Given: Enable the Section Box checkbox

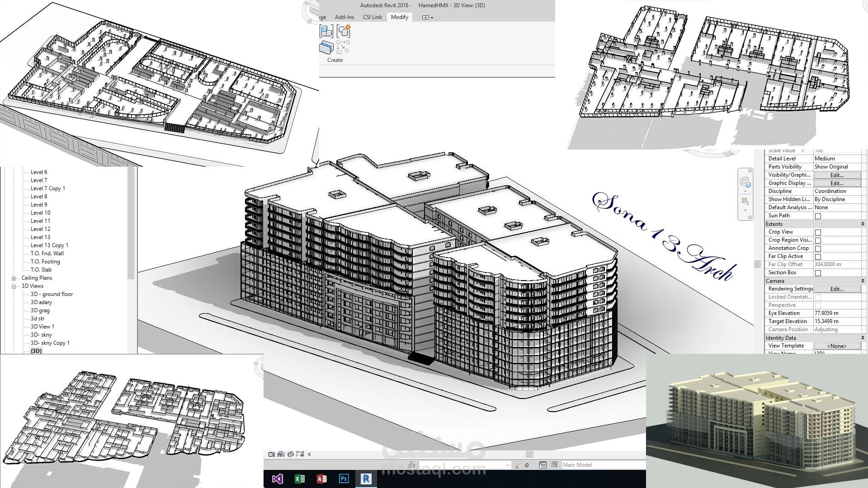Looking at the screenshot, I should pyautogui.click(x=818, y=273).
